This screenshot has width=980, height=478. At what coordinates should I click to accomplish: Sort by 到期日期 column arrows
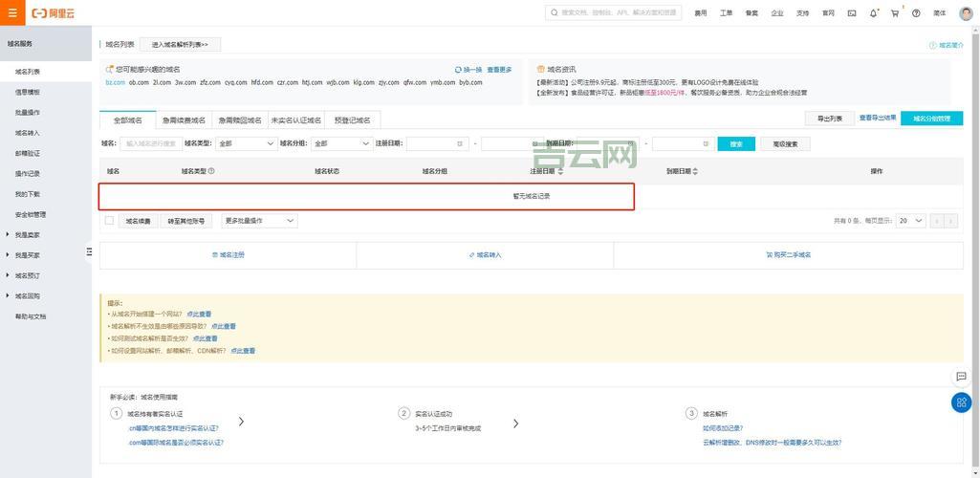click(695, 171)
